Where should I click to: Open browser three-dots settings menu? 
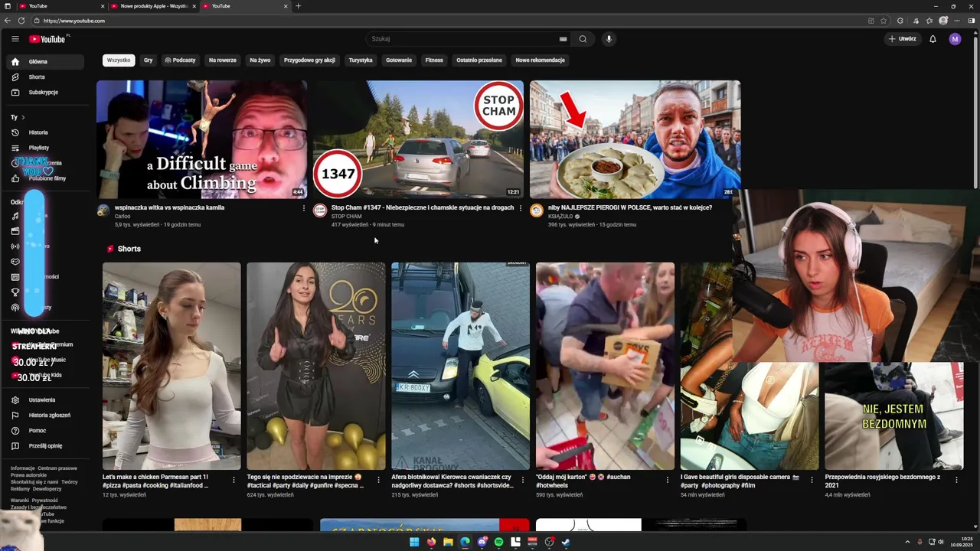957,21
